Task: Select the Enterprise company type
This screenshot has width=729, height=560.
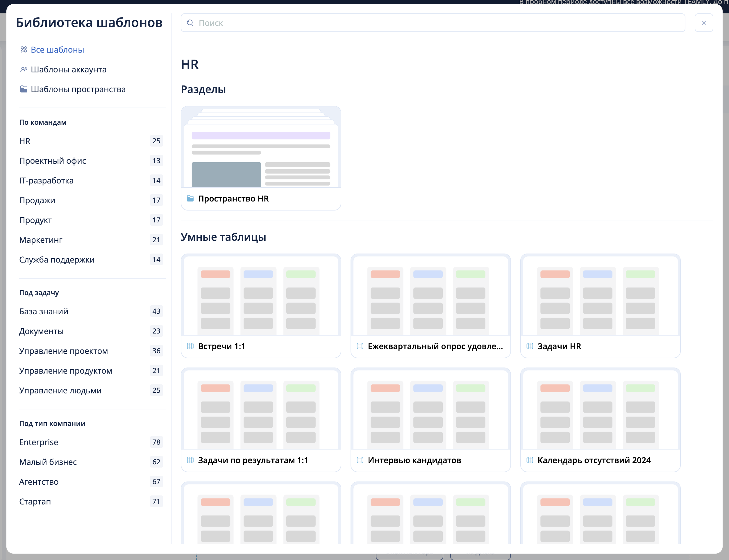Action: click(x=39, y=442)
